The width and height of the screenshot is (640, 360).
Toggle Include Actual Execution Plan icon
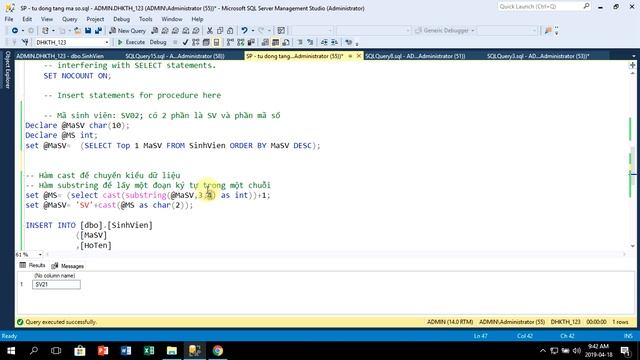230,42
